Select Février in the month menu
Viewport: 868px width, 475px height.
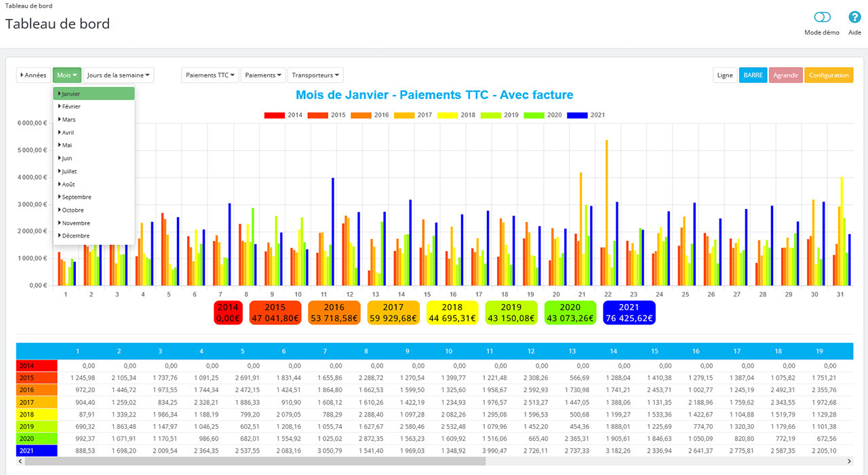pyautogui.click(x=94, y=107)
